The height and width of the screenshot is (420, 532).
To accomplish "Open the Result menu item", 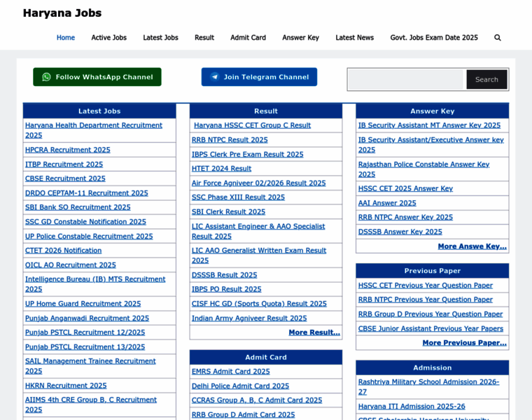I will click(204, 38).
